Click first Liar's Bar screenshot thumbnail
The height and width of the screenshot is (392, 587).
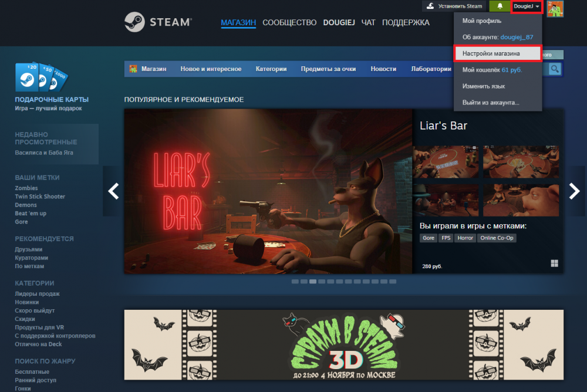tap(446, 162)
